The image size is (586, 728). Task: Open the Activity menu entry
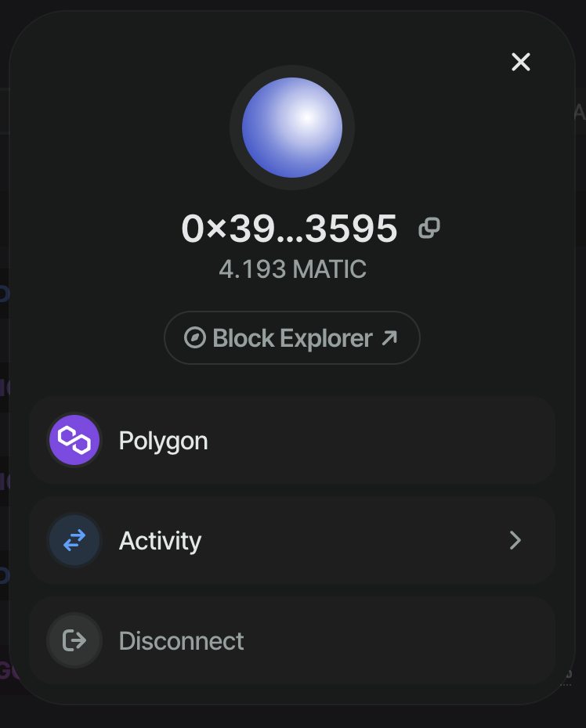160,540
